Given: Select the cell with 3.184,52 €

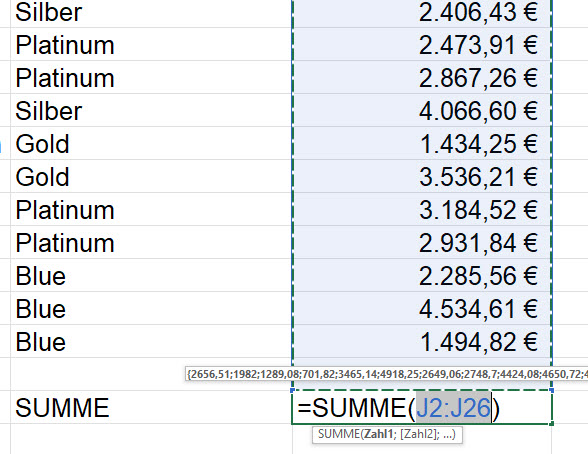Looking at the screenshot, I should (x=422, y=209).
